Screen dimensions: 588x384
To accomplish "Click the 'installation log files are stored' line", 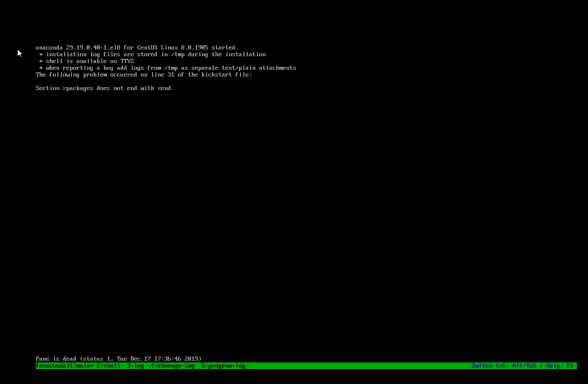I will (152, 54).
